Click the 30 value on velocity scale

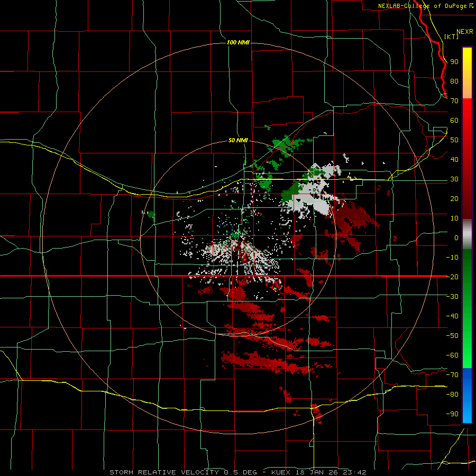[x=454, y=179]
